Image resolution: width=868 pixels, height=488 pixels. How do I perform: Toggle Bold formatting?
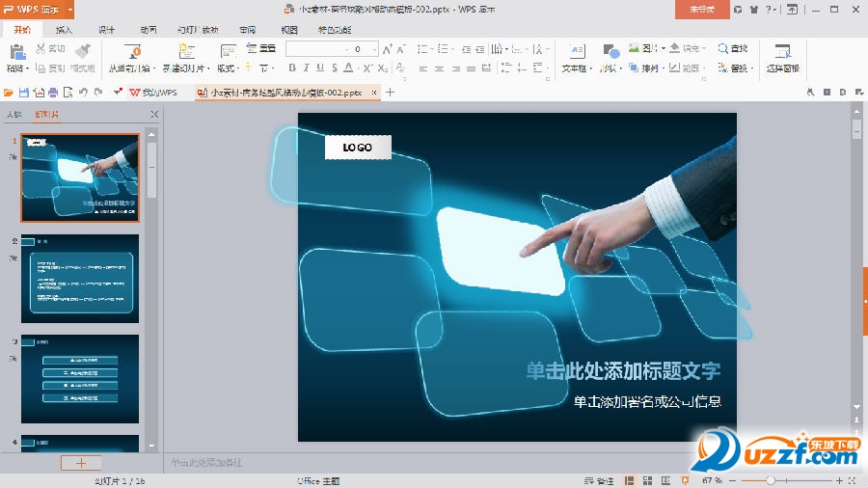(292, 68)
